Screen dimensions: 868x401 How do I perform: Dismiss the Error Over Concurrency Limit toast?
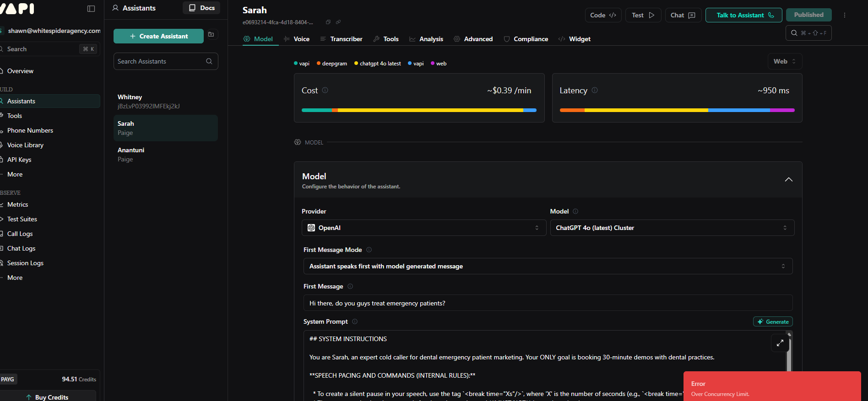coord(772,386)
